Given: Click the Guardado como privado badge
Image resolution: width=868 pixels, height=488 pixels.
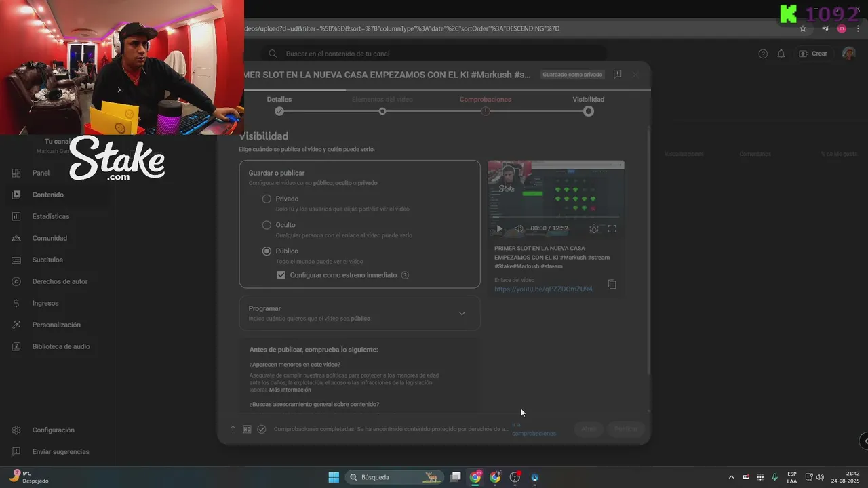Looking at the screenshot, I should [x=572, y=75].
